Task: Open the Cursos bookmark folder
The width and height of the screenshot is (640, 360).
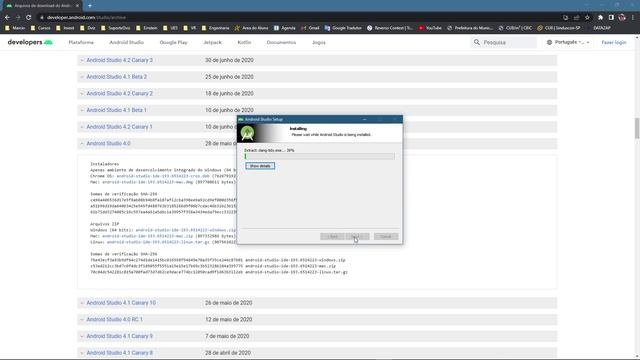Action: coord(40,28)
